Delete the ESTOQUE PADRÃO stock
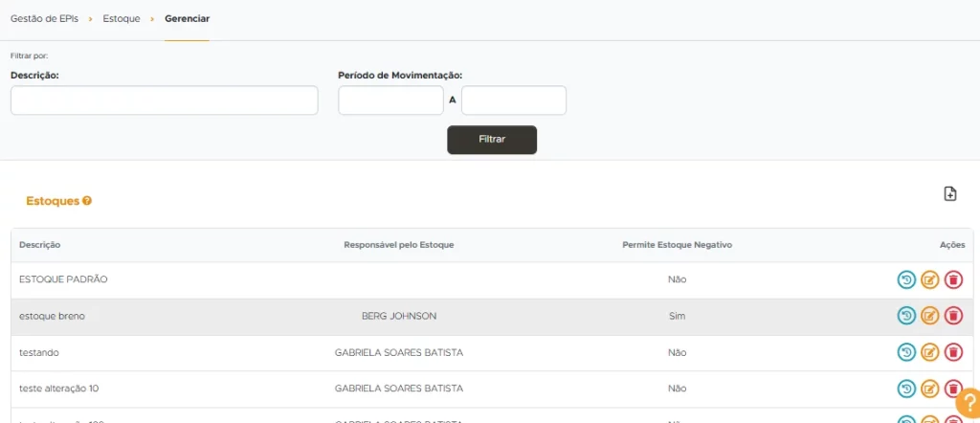This screenshot has width=980, height=423. [953, 279]
